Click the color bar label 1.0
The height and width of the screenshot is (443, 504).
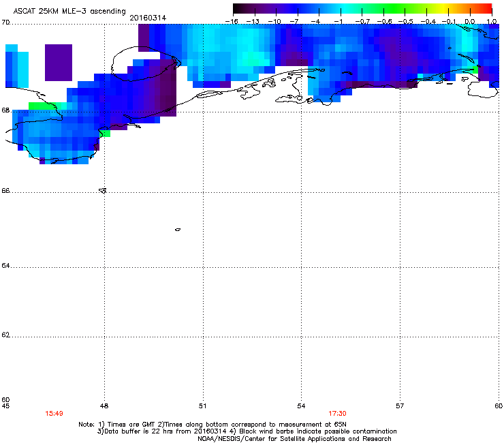(x=492, y=22)
